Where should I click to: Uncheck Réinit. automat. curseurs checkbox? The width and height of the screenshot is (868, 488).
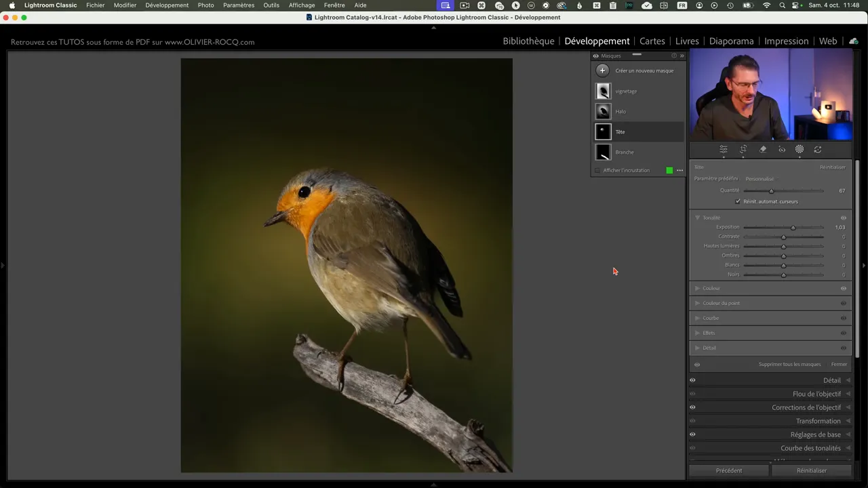point(738,201)
